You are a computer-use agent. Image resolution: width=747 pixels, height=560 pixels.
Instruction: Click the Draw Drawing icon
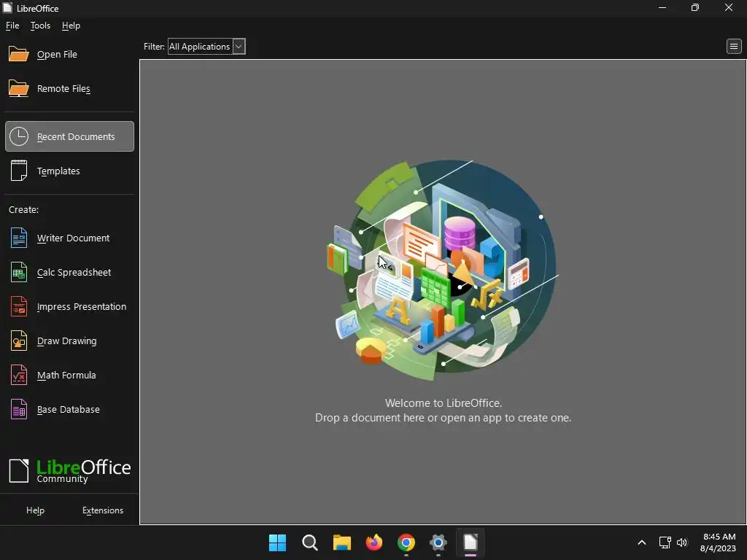click(x=18, y=341)
